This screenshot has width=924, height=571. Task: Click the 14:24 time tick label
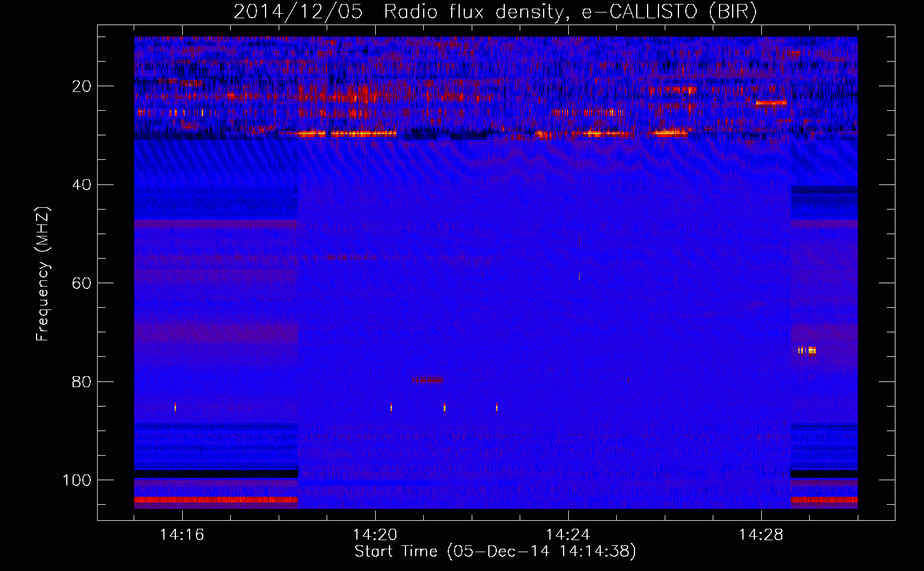point(568,534)
